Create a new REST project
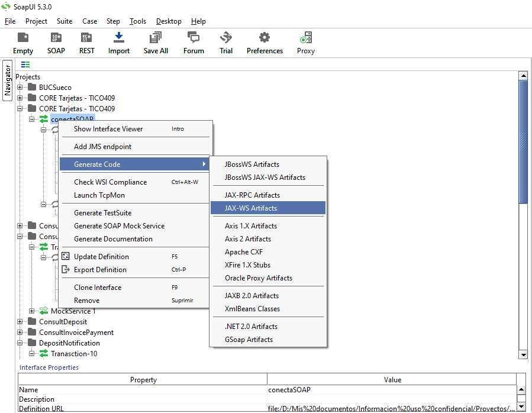 86,41
